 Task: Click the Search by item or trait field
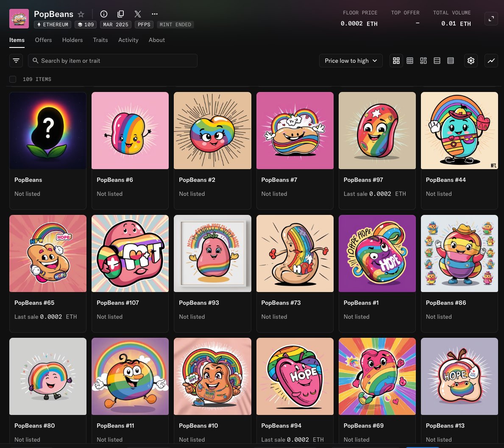click(x=112, y=61)
